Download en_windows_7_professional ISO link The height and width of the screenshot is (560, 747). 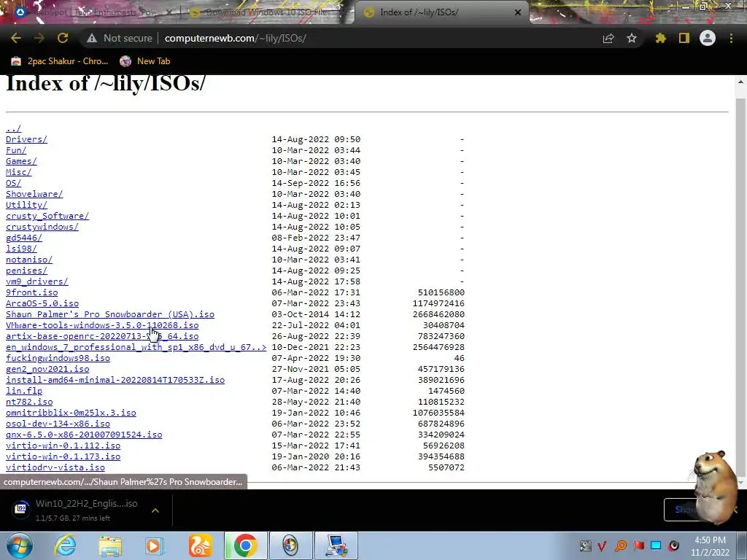136,347
